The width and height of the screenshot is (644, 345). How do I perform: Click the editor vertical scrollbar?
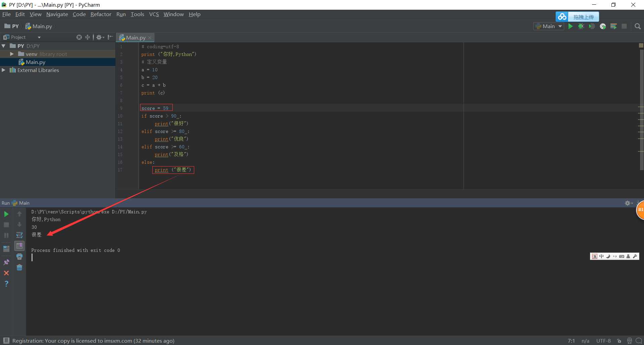click(x=641, y=111)
